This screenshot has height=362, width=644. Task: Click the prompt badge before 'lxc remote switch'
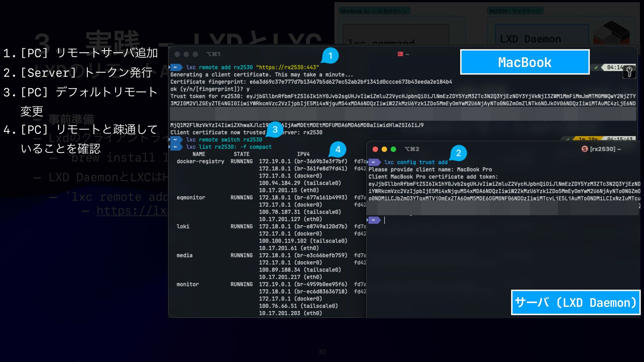176,140
